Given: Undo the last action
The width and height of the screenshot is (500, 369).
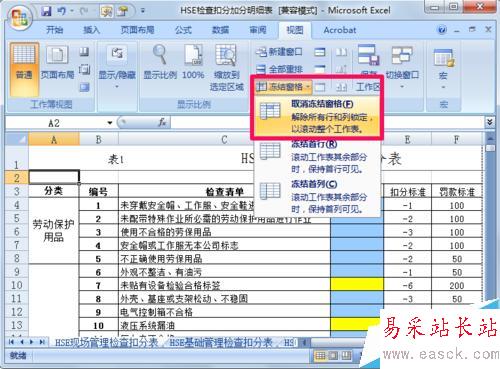Looking at the screenshot, I should (x=61, y=11).
